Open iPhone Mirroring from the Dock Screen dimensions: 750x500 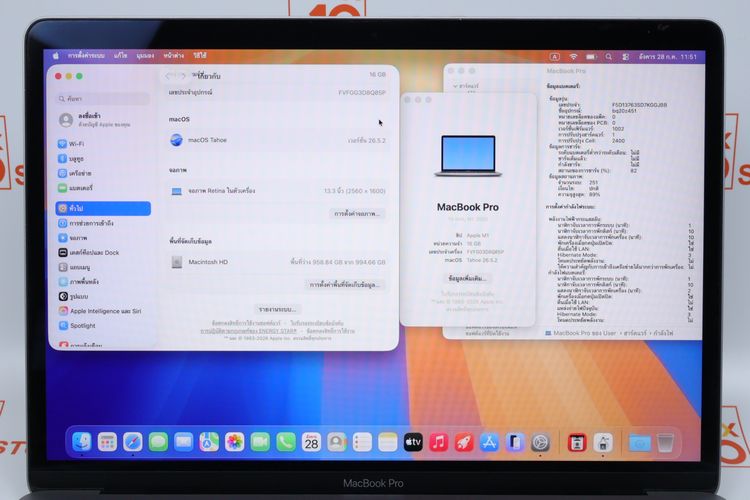[x=515, y=442]
